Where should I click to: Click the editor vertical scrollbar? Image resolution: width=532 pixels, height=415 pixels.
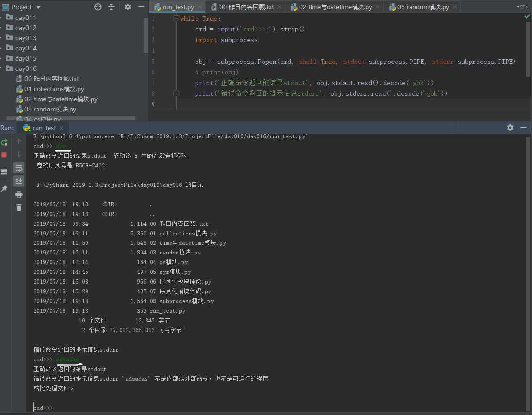tap(527, 49)
